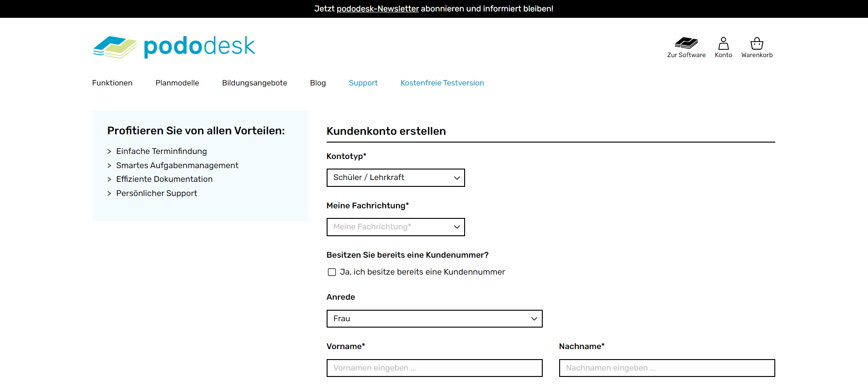Open the Konto account icon

tap(723, 48)
